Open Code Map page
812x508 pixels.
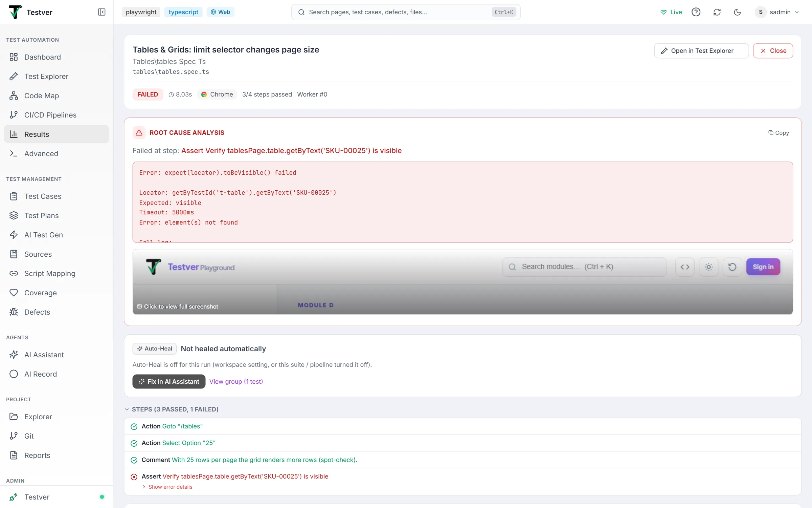coord(57,96)
